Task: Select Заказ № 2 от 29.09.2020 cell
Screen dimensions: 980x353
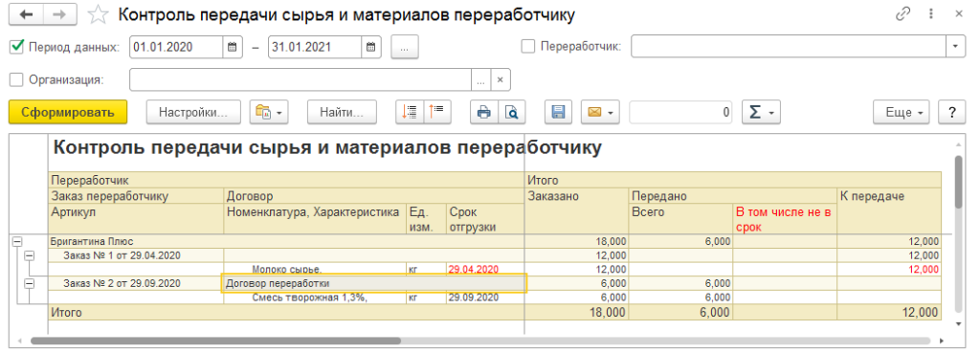Action: pyautogui.click(x=136, y=283)
